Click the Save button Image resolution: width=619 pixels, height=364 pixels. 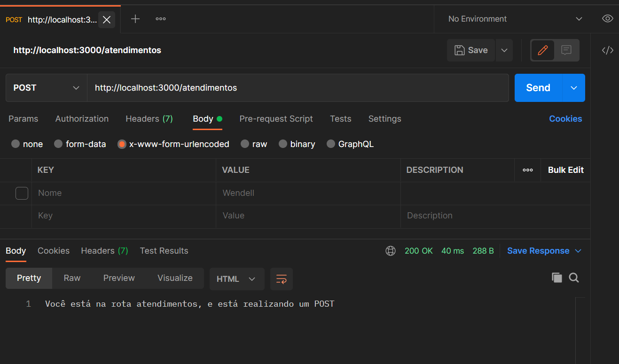pos(471,50)
